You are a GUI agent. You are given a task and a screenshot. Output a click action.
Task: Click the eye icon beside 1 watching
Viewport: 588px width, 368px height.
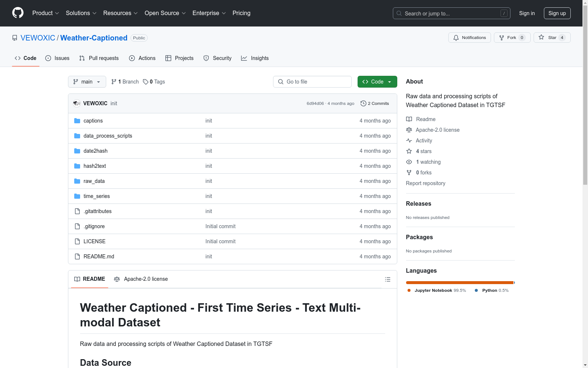point(409,162)
